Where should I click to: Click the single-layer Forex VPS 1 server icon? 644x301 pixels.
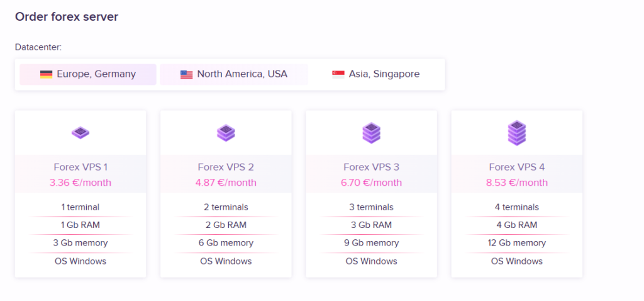point(80,133)
